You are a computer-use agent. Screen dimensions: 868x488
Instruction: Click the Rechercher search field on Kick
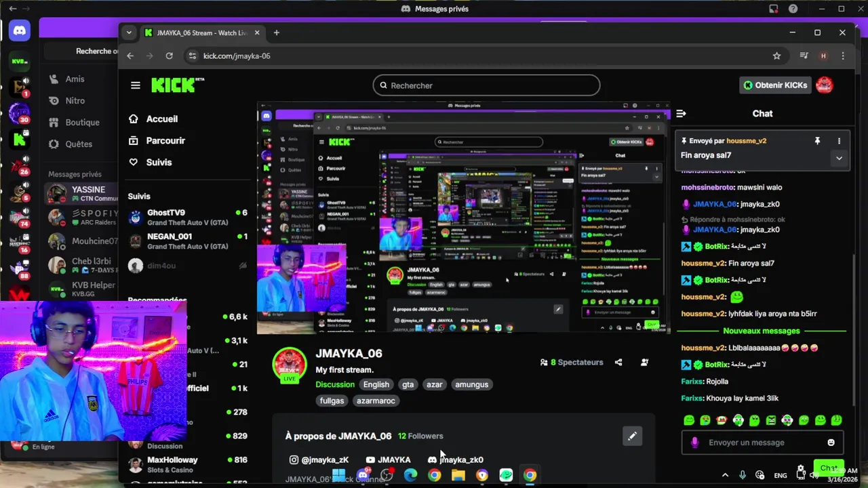click(486, 85)
